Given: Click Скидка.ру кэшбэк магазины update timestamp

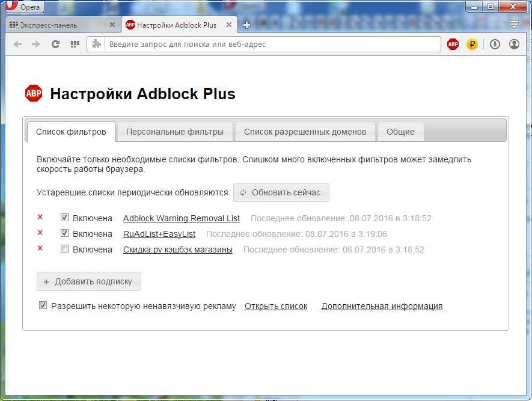Looking at the screenshot, I should click(x=334, y=249).
